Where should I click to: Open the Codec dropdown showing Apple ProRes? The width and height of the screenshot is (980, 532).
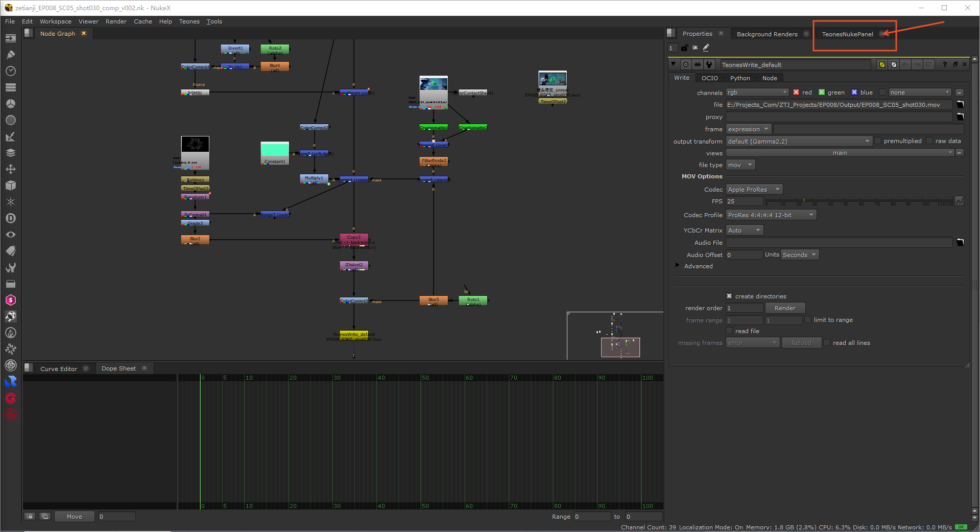(x=754, y=190)
